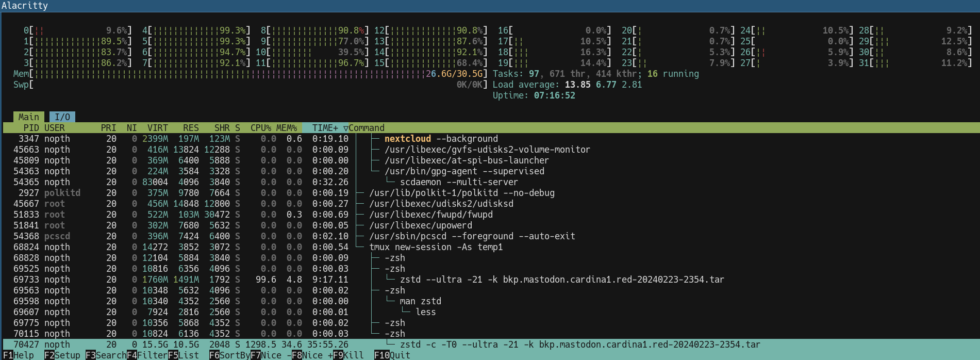Click the CPU 31 meter showing 11.2%

tap(916, 63)
